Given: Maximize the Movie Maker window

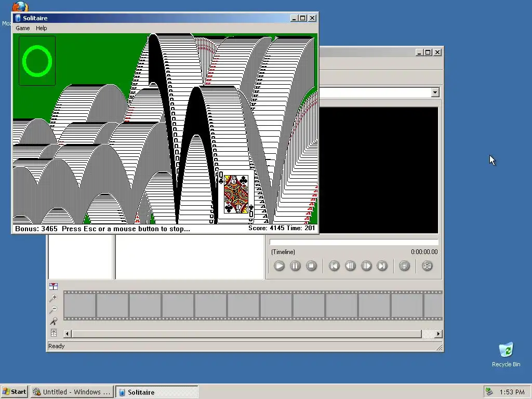Looking at the screenshot, I should tap(428, 52).
